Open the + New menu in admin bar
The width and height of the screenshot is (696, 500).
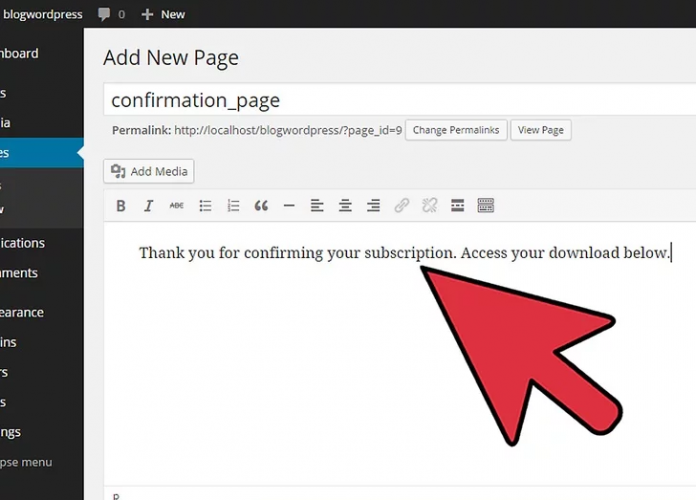163,14
